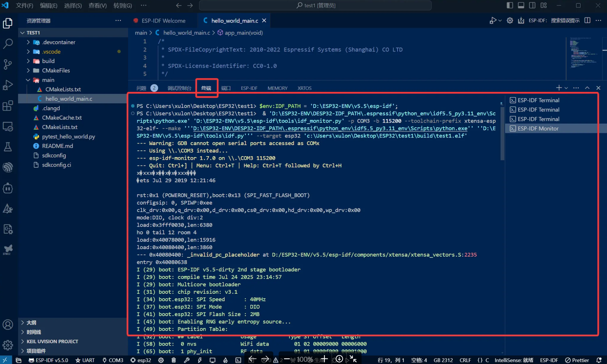The height and width of the screenshot is (364, 607).
Task: Open run/debug dropdown arrow in editor title
Action: [500, 20]
